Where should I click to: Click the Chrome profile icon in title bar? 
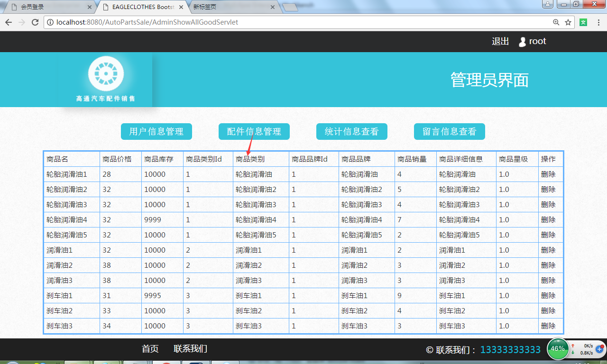[547, 4]
